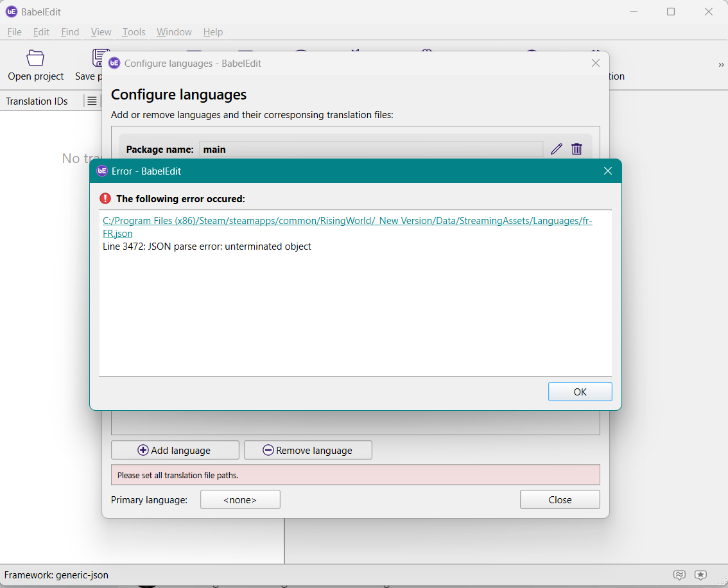Viewport: 728px width, 588px height.
Task: Click OK in the error dialog
Action: click(x=580, y=392)
